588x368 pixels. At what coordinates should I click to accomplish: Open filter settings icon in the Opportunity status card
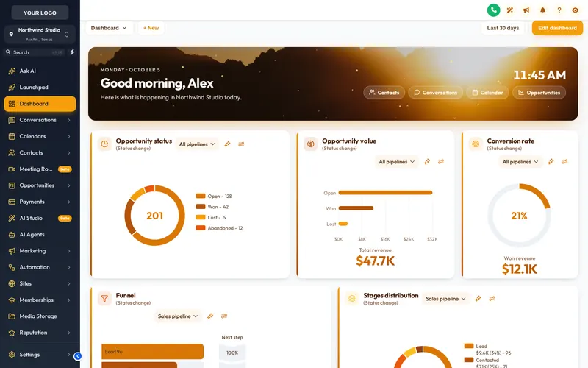(x=241, y=144)
